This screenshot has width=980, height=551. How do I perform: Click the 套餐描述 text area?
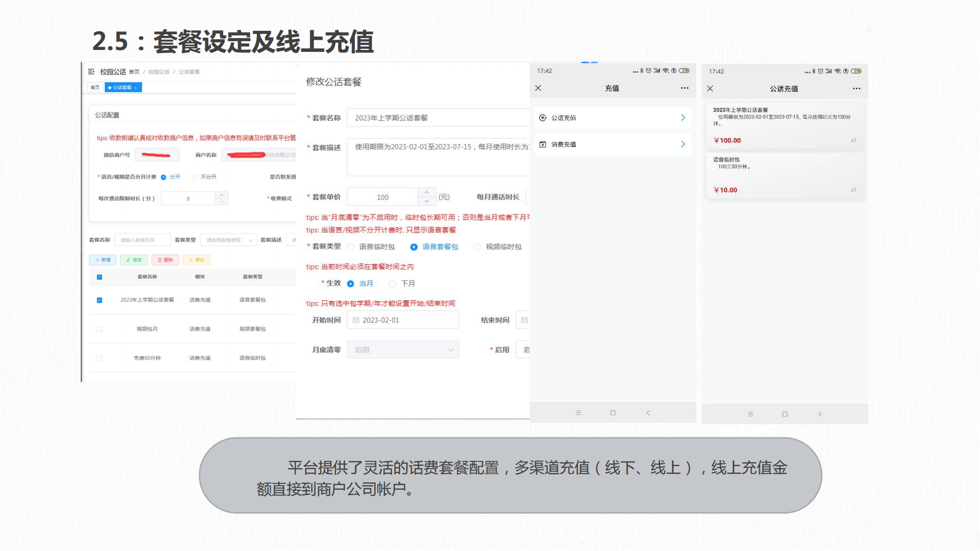coord(438,157)
